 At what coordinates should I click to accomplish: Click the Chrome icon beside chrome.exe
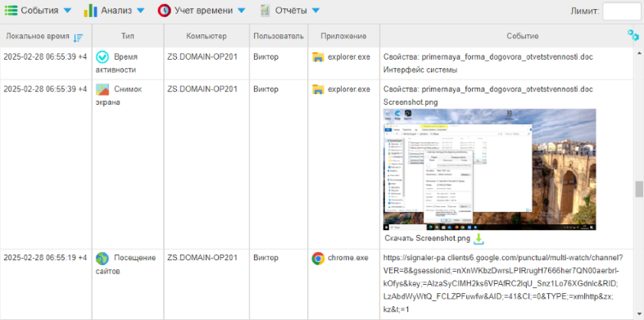[318, 259]
